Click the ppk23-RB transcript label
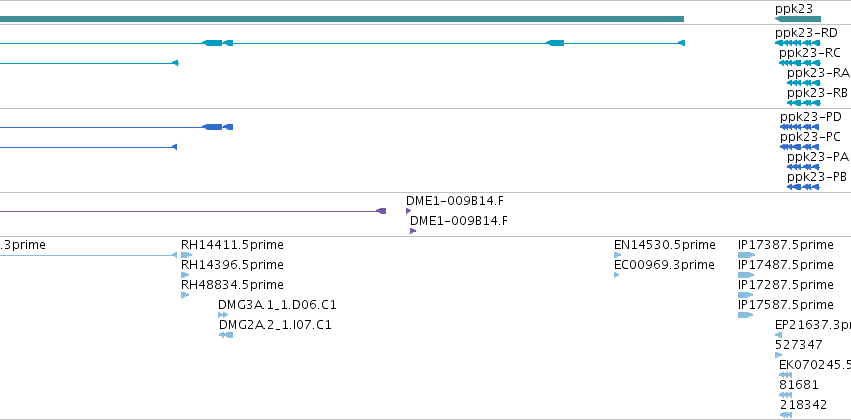The height and width of the screenshot is (420, 851). 817,93
